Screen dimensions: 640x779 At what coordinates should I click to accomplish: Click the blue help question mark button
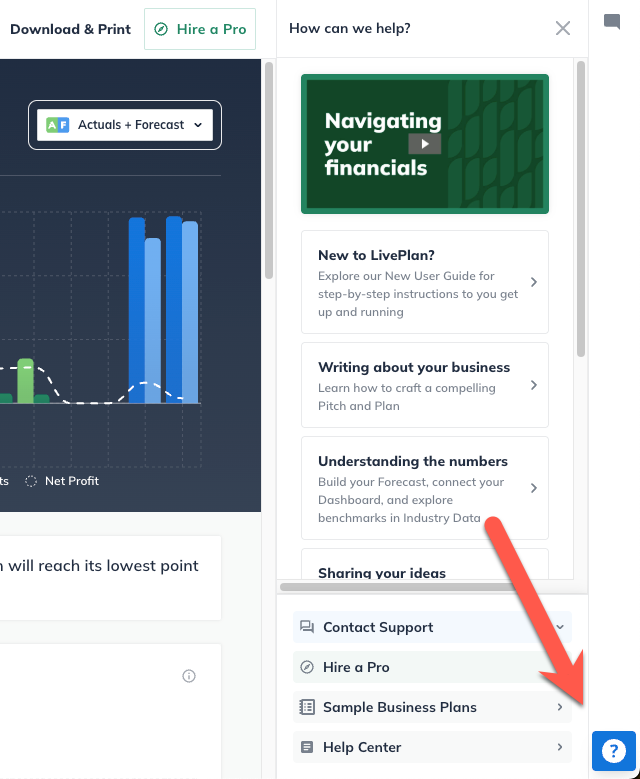pyautogui.click(x=614, y=750)
